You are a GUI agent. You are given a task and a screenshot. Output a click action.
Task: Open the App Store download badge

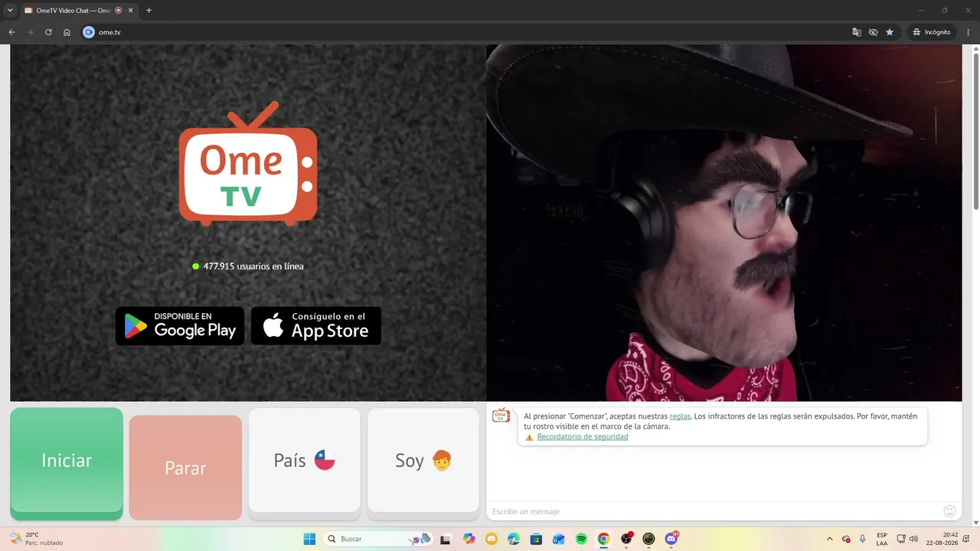click(316, 326)
